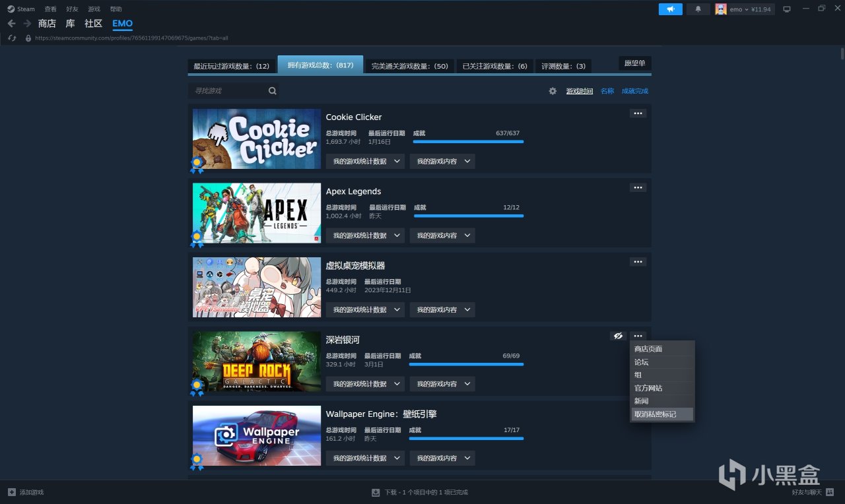The image size is (845, 504).
Task: Open the Apex Legends title link
Action: coord(353,191)
